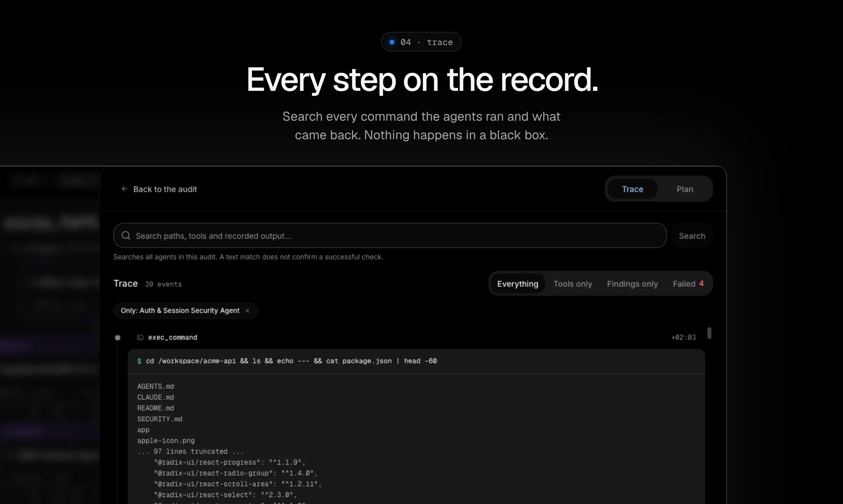843x504 pixels.
Task: Click the @radix-ui/react-select dependency line
Action: click(225, 495)
